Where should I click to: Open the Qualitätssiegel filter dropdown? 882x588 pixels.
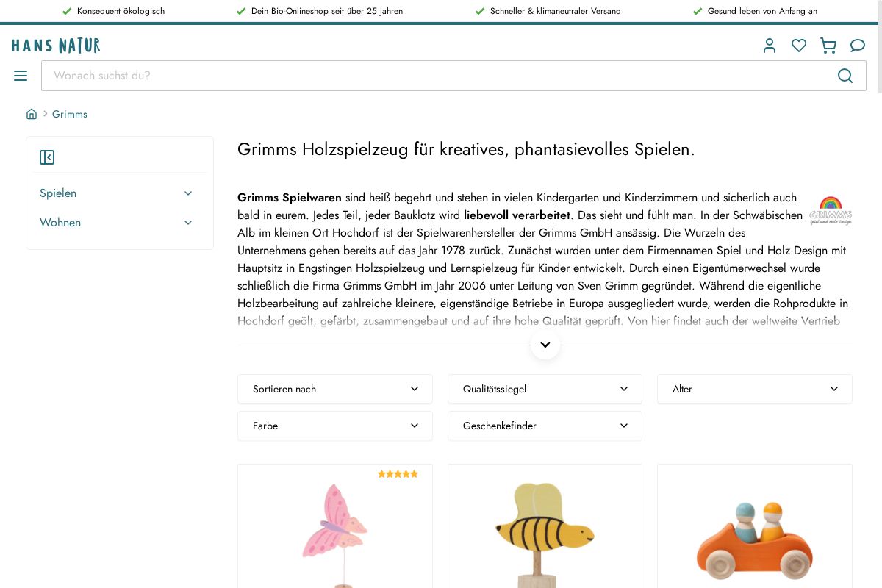click(545, 389)
